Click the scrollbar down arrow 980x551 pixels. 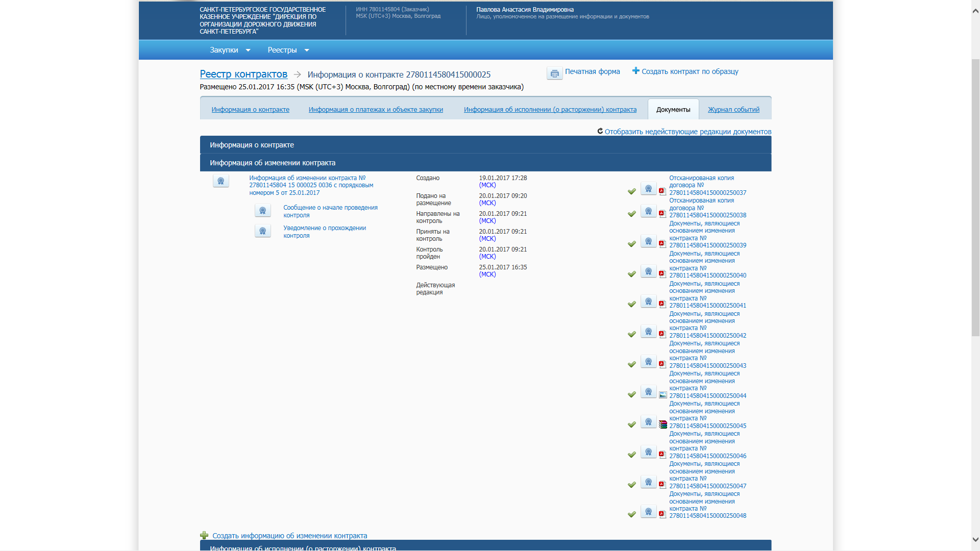tap(975, 539)
